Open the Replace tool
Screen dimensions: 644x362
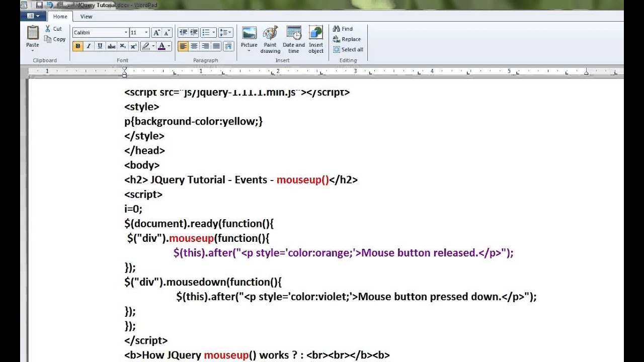click(x=347, y=39)
